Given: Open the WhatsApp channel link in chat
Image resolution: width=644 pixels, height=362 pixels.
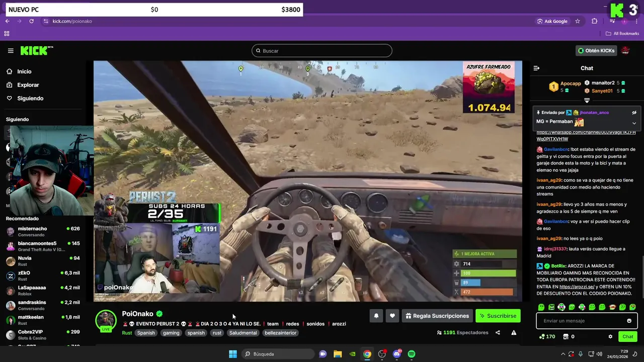Looking at the screenshot, I should click(586, 135).
